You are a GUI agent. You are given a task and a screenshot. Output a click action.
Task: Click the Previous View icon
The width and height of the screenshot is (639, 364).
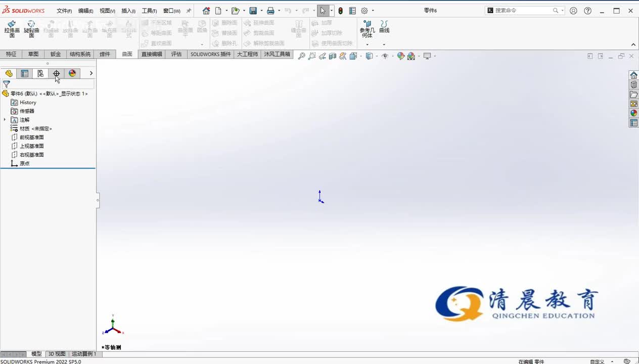[322, 56]
